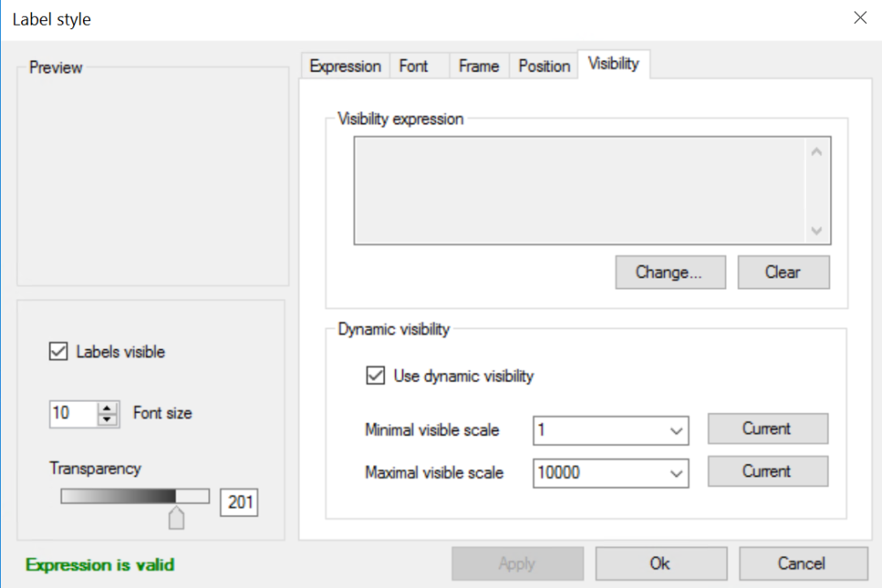Click Current next to Minimal visible scale

[767, 428]
